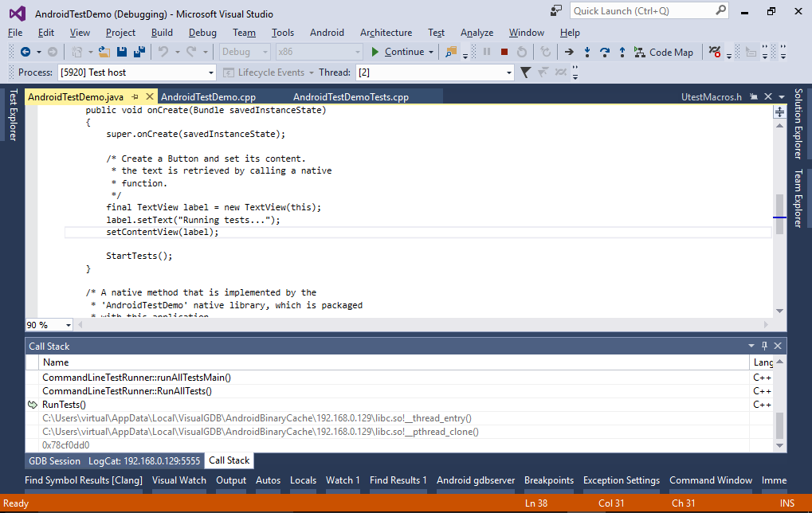Toggle the thread filter funnel icon

(525, 72)
